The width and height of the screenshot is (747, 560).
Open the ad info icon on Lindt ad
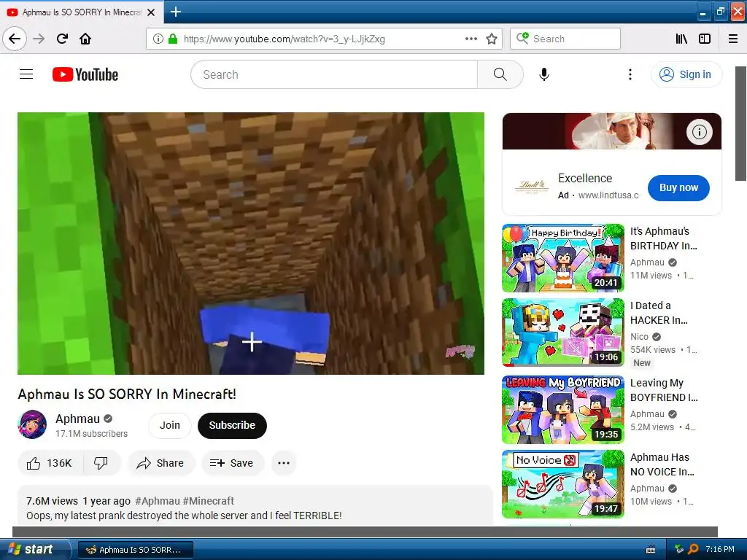[x=700, y=132]
